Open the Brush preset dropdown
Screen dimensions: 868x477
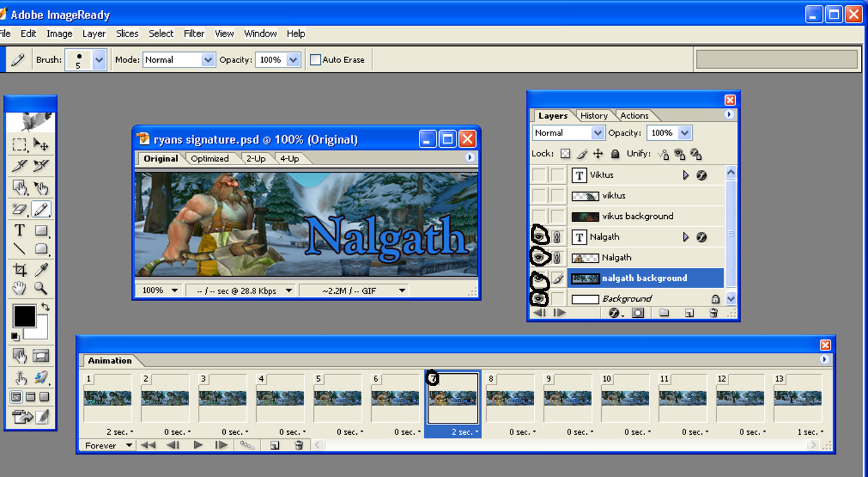pos(99,60)
